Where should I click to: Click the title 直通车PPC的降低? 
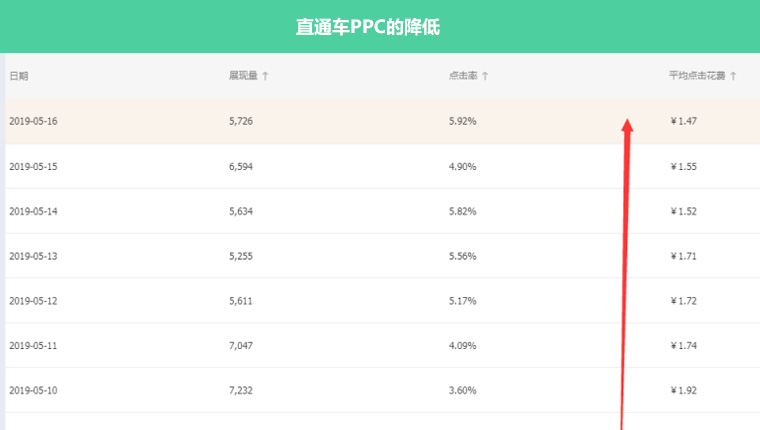tap(368, 27)
